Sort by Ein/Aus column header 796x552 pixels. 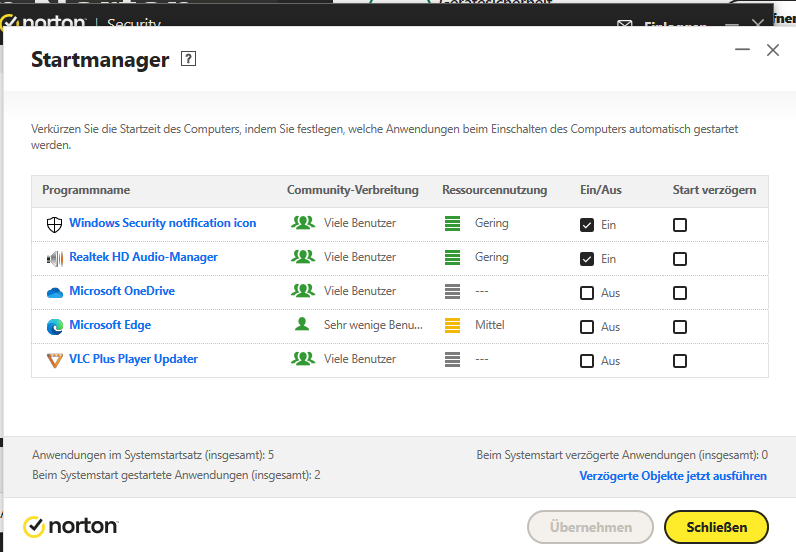(x=601, y=190)
